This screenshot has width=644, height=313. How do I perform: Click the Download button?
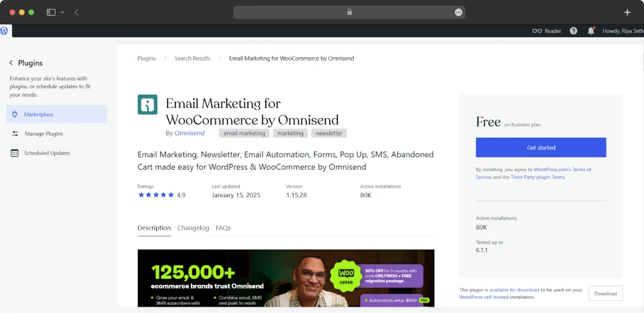pos(605,293)
